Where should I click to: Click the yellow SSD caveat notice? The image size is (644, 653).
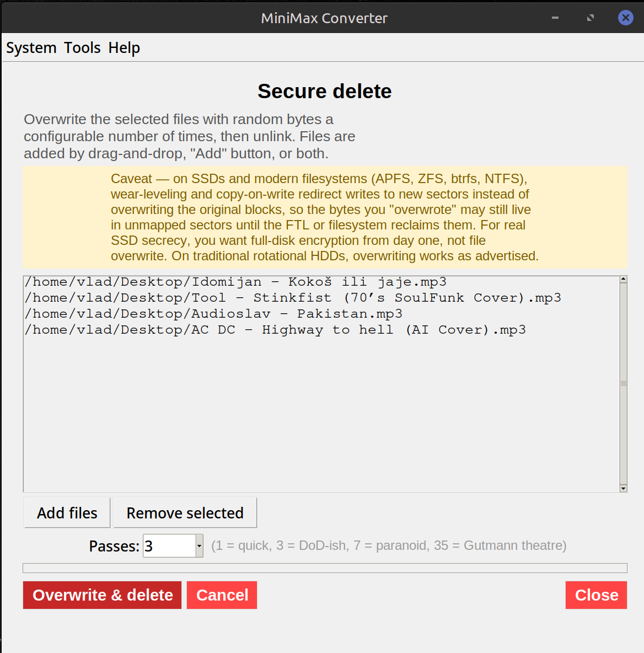point(325,217)
